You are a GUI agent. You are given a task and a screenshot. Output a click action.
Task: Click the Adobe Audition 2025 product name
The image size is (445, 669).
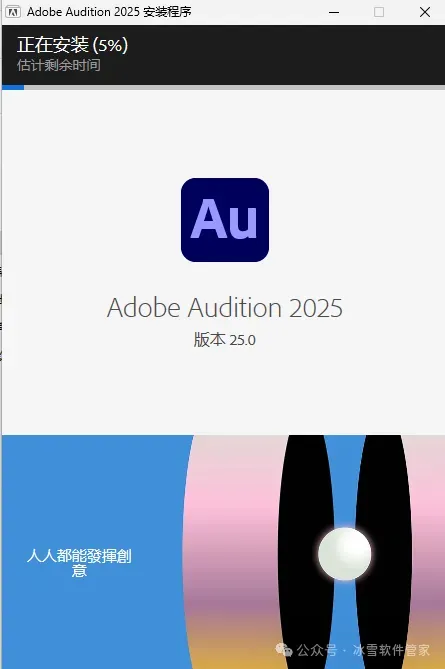coord(225,308)
